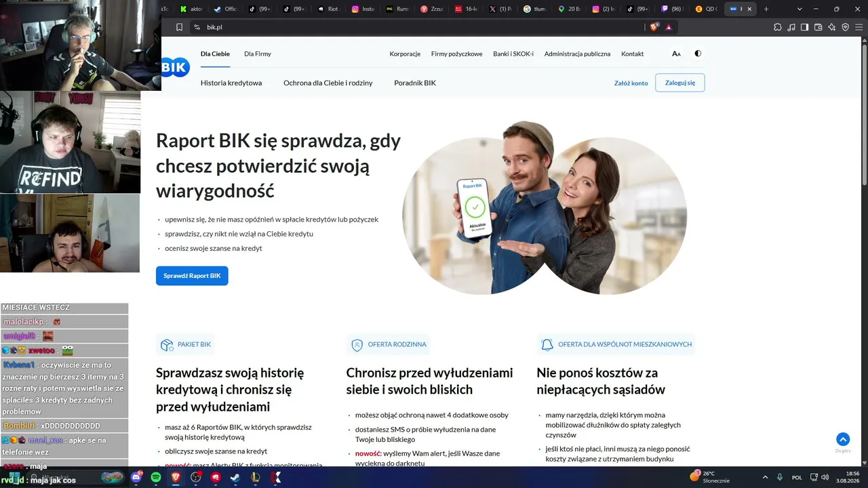Expand the "Poradnik BIK" menu
The width and height of the screenshot is (868, 488).
415,83
